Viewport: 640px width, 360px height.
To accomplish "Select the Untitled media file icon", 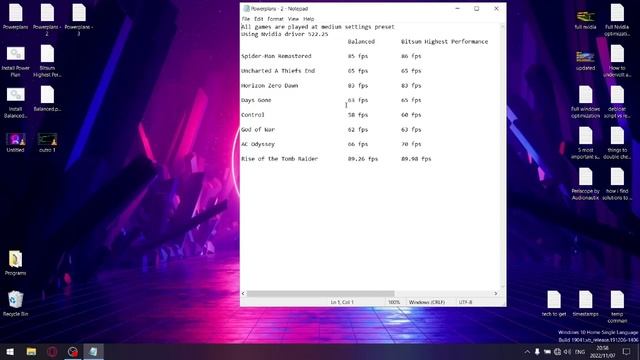I will pyautogui.click(x=16, y=142).
